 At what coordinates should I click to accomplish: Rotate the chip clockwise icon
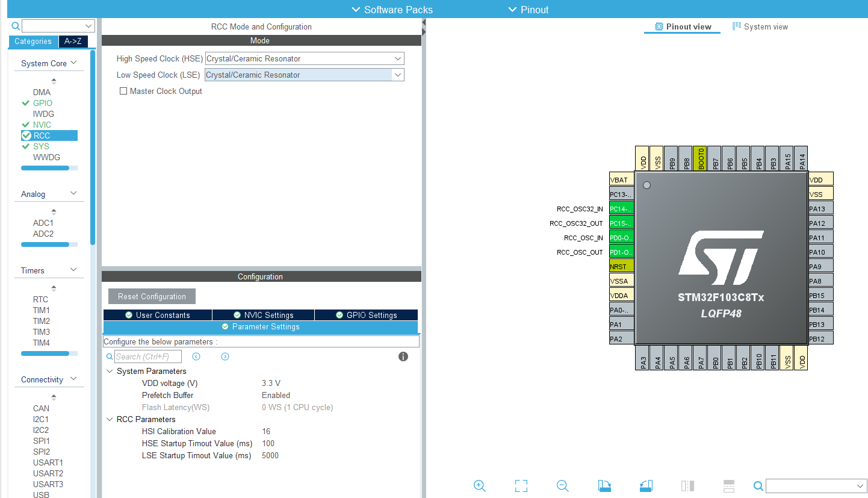coord(604,486)
